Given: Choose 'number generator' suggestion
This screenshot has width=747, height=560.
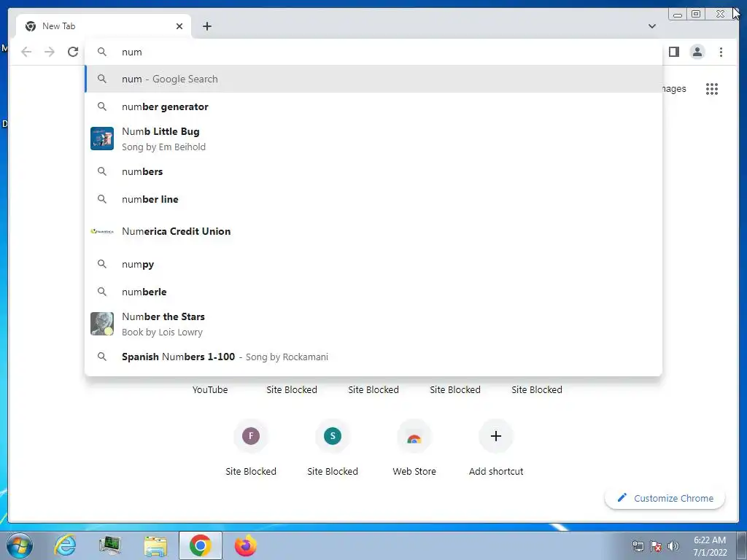Looking at the screenshot, I should (373, 106).
